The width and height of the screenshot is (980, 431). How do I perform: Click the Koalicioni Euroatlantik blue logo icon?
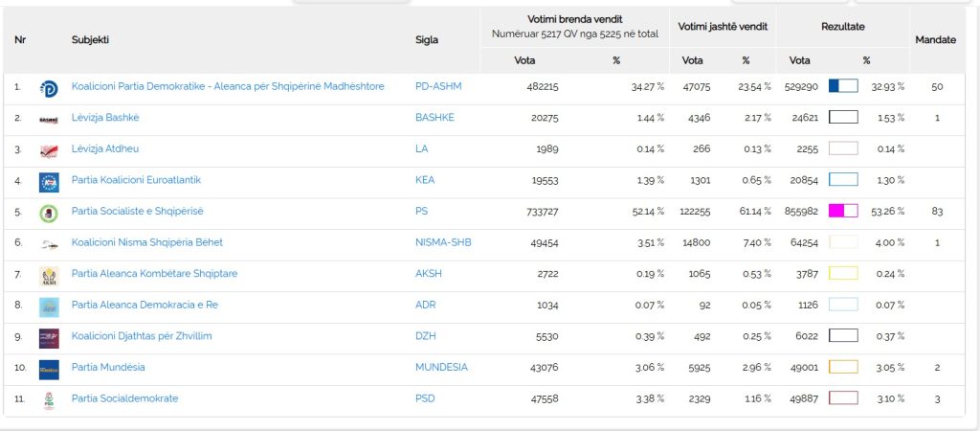point(49,182)
